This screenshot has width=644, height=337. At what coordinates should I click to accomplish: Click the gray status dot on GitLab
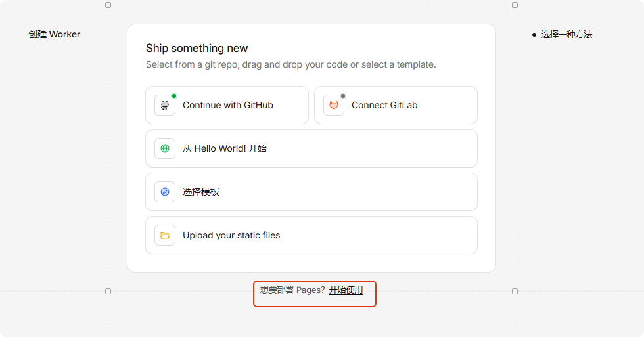click(x=343, y=96)
